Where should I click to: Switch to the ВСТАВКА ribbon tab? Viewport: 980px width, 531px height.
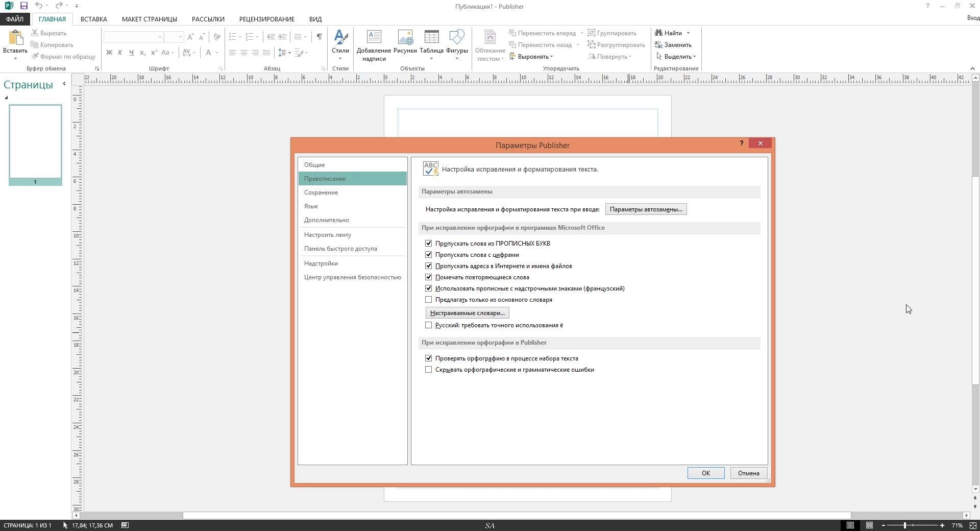(x=94, y=19)
